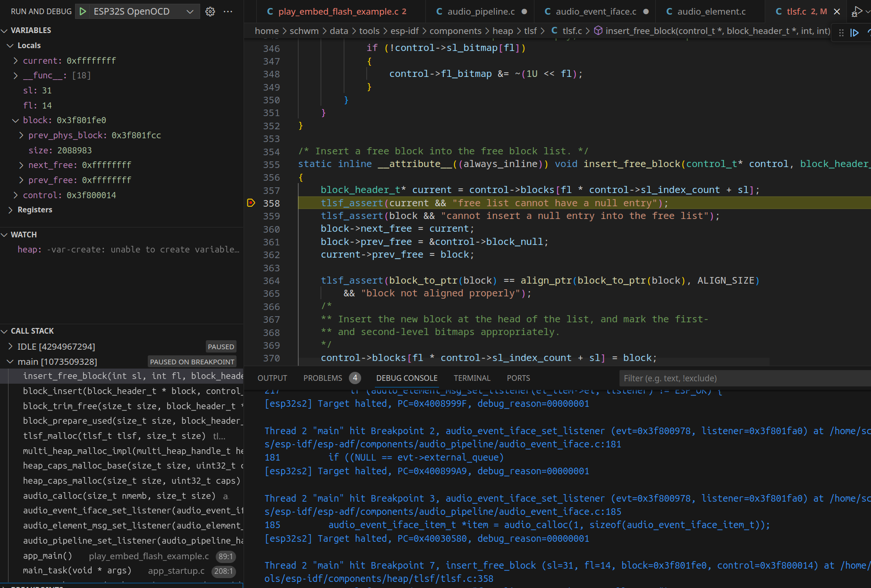
Task: Open PROBLEMS panel tab
Action: pos(323,378)
